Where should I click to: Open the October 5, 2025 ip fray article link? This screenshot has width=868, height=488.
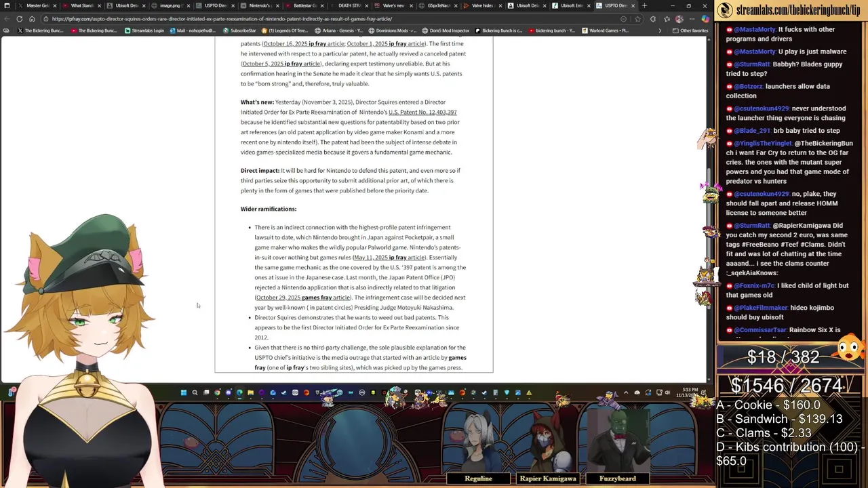(281, 64)
